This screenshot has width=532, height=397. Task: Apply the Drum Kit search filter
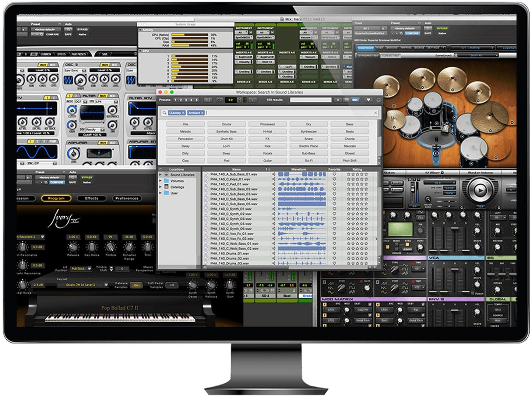[227, 139]
